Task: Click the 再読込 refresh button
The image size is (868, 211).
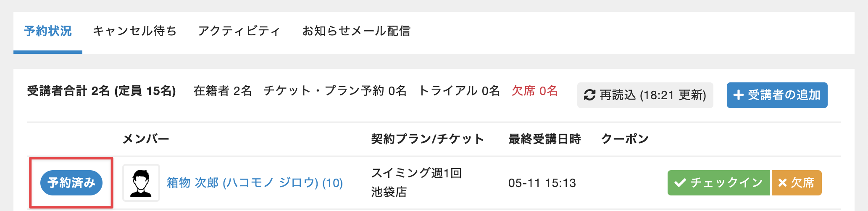Action: coord(645,95)
